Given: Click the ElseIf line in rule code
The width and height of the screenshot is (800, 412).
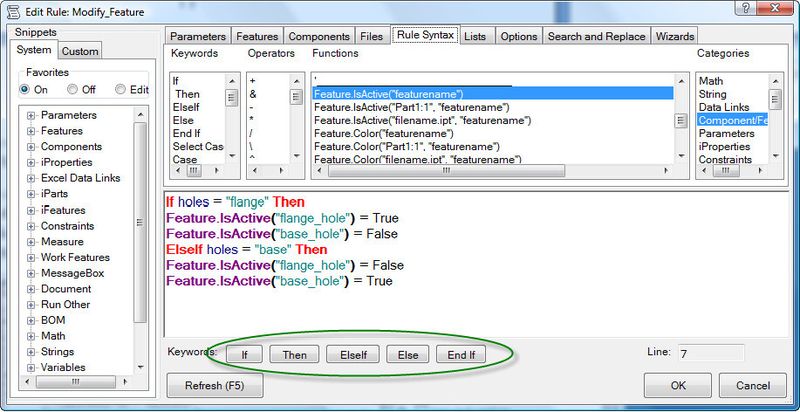Looking at the screenshot, I should point(246,250).
